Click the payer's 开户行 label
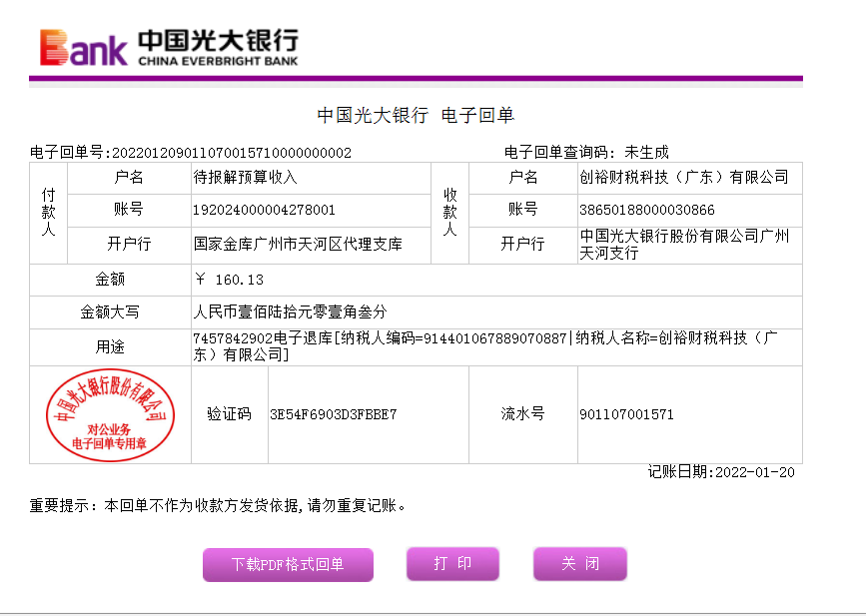866x616 pixels. [x=129, y=244]
